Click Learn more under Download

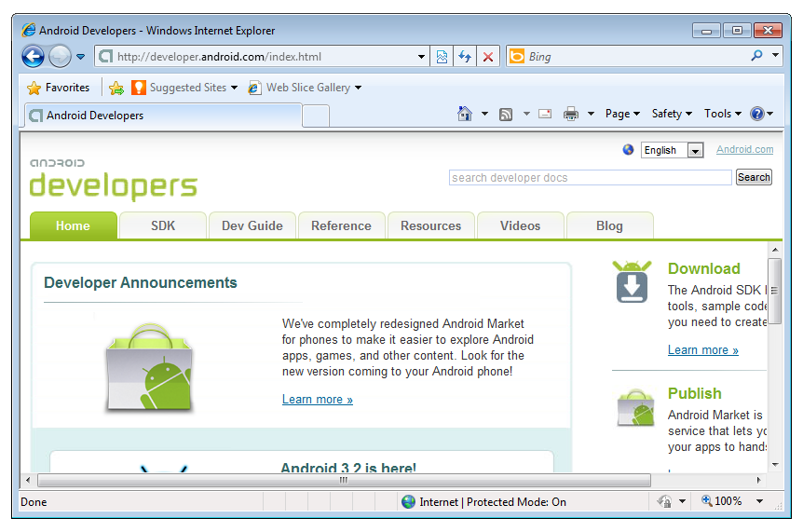(702, 350)
